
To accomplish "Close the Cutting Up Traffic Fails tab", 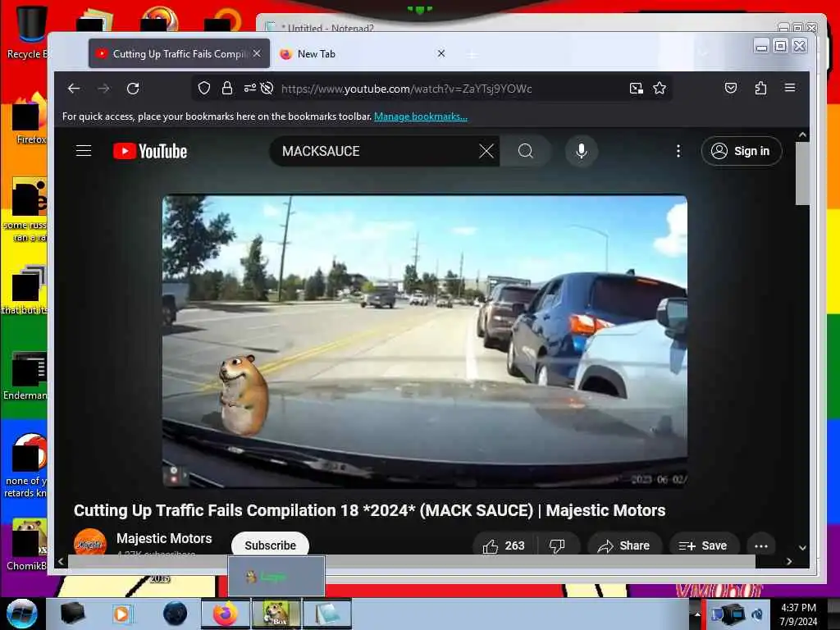I will (x=257, y=53).
